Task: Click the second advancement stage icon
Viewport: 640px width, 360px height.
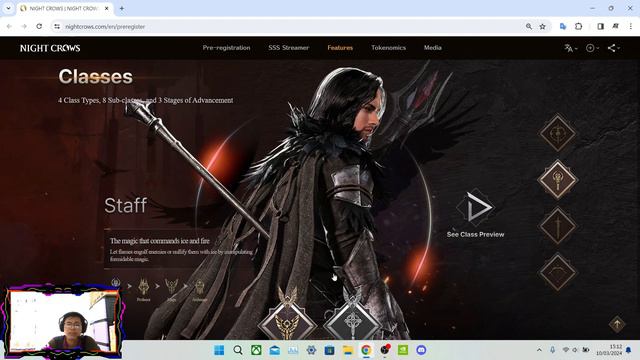Action: (x=144, y=287)
